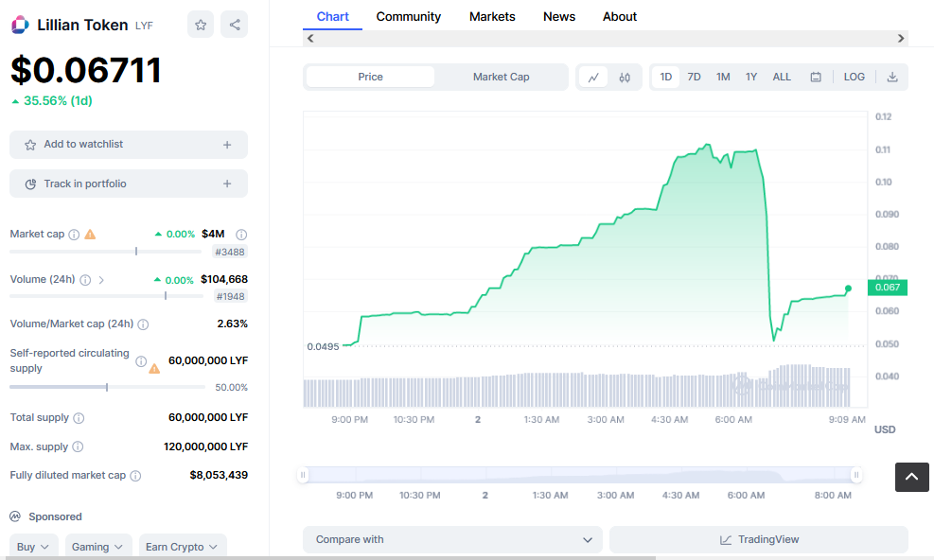Click the Fully diluted market cap info icon
The width and height of the screenshot is (934, 560).
pos(136,476)
